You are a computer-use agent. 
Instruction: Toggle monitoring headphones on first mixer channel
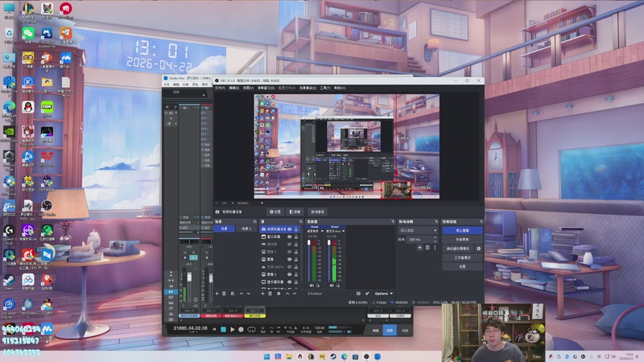pyautogui.click(x=317, y=286)
